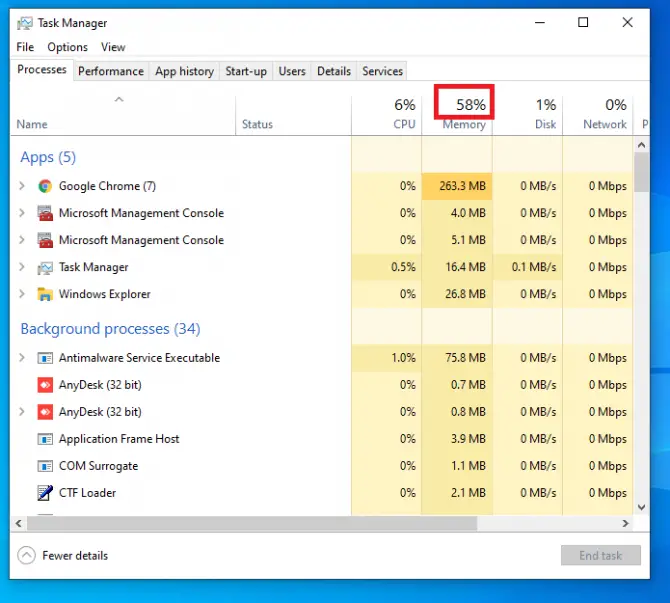
Task: Collapse view using Fewer details arrow
Action: pos(26,556)
